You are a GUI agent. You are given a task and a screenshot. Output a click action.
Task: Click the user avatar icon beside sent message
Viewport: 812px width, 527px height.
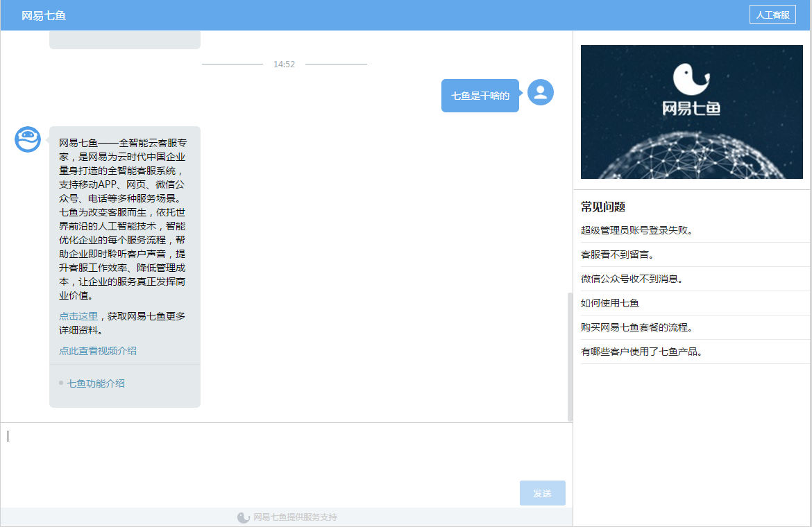tap(540, 92)
